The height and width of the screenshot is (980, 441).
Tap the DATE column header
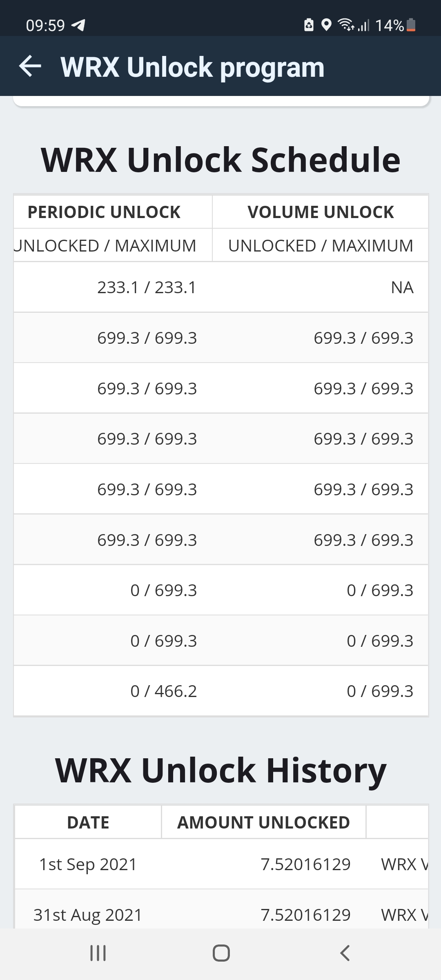pyautogui.click(x=88, y=822)
